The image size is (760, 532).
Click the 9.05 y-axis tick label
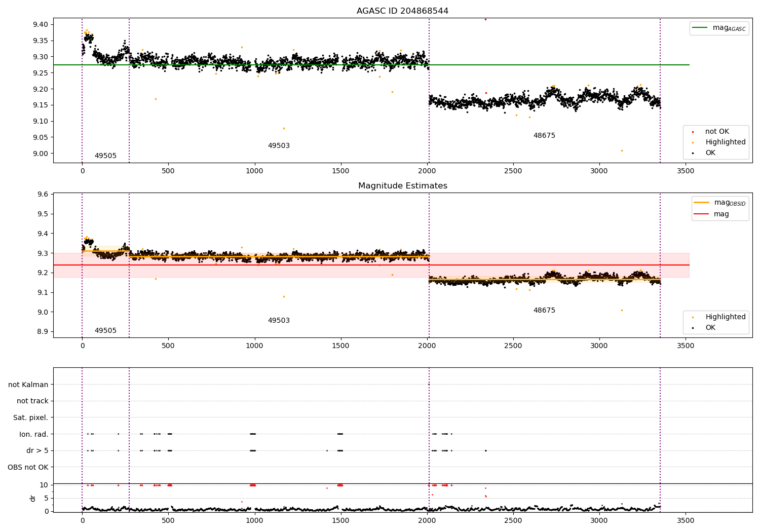pos(41,137)
